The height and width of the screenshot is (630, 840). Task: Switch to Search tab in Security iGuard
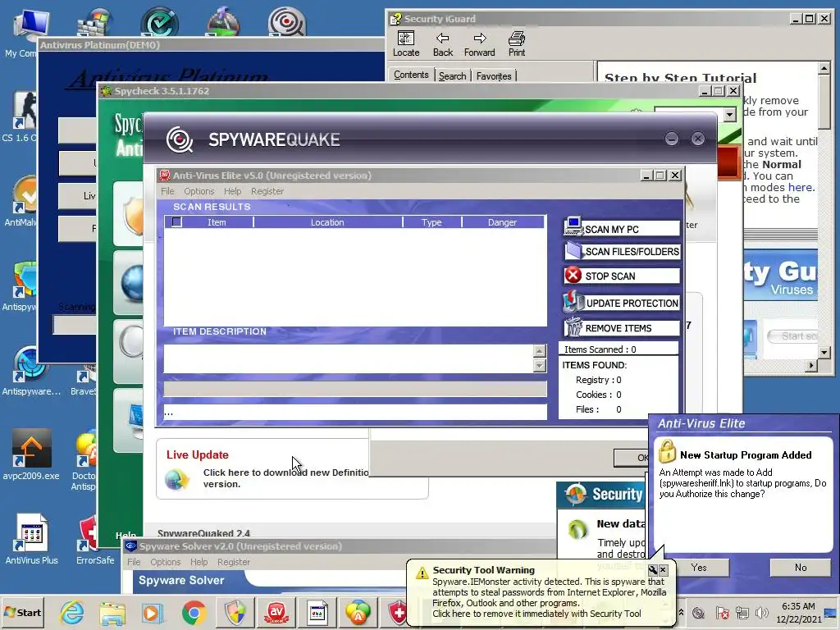(452, 76)
